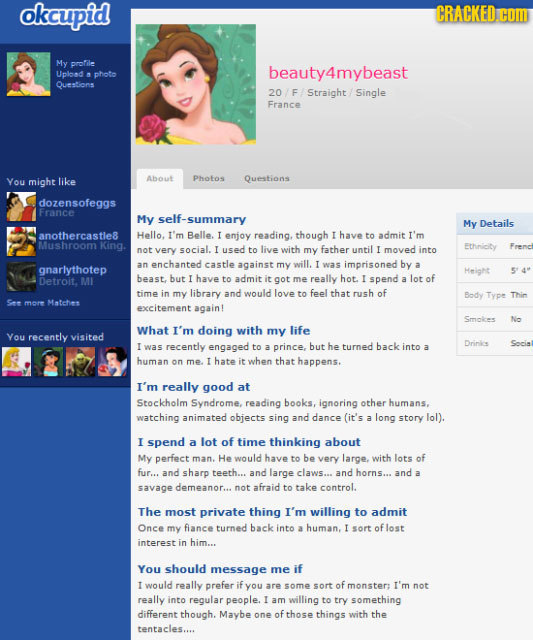Open dozensofeggs profile match

[78, 203]
